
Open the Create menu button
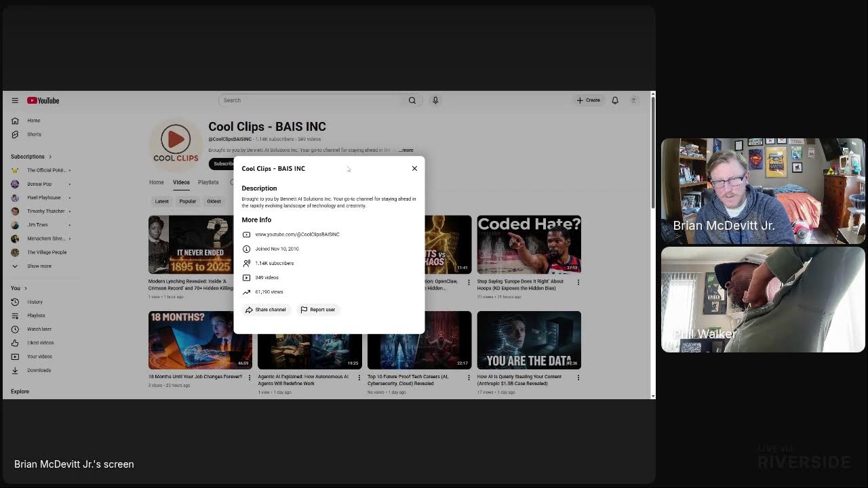(x=589, y=100)
